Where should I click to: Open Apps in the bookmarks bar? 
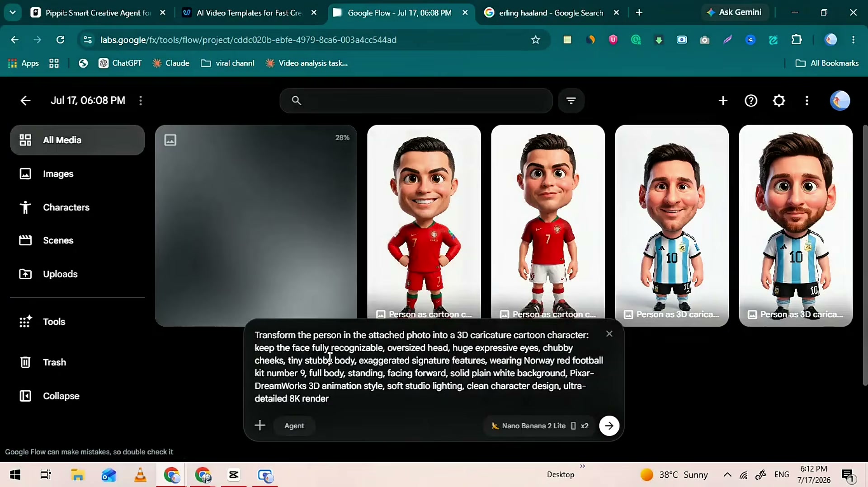(x=24, y=63)
